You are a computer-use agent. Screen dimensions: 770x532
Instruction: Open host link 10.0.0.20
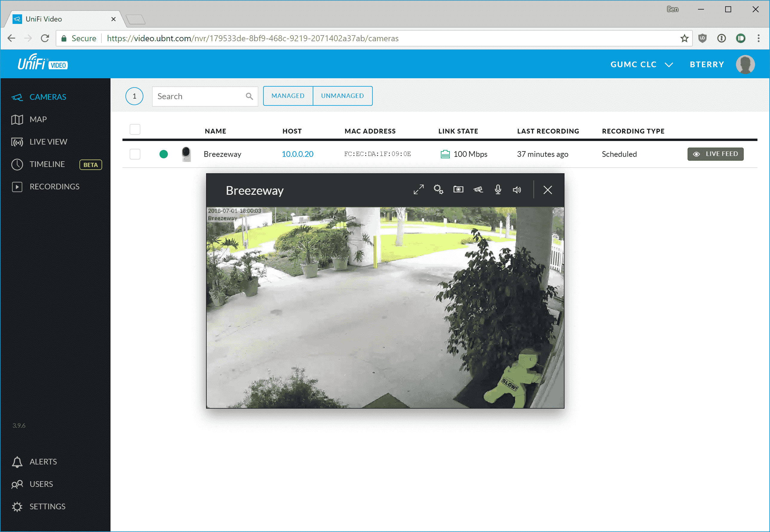point(298,154)
